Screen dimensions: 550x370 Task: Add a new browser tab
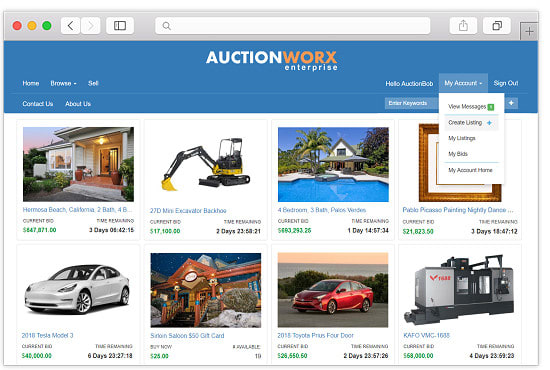pos(529,32)
